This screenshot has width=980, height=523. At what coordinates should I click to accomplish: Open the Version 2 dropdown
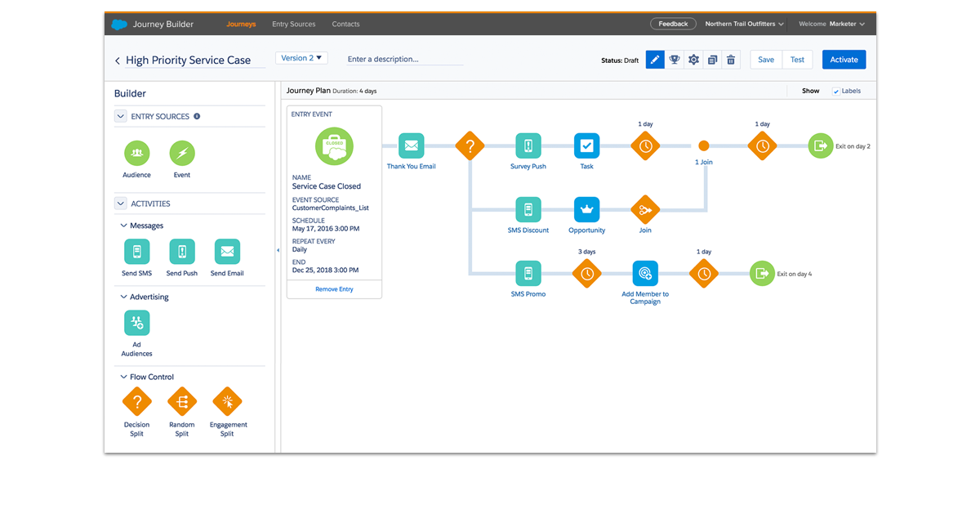[303, 58]
